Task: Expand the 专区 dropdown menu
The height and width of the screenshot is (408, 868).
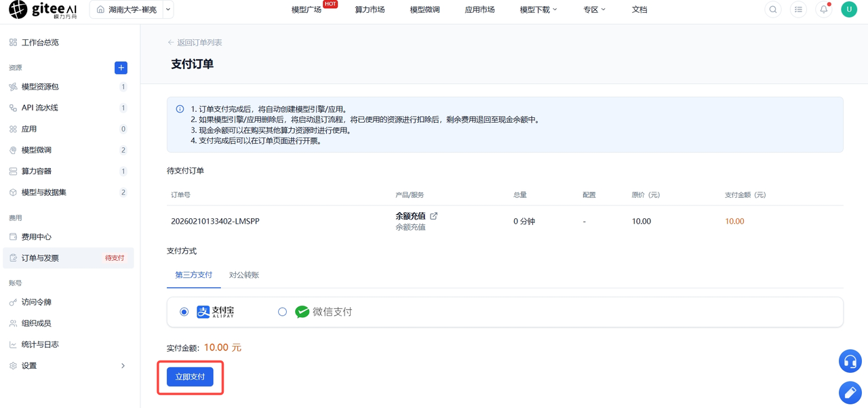Action: tap(595, 9)
